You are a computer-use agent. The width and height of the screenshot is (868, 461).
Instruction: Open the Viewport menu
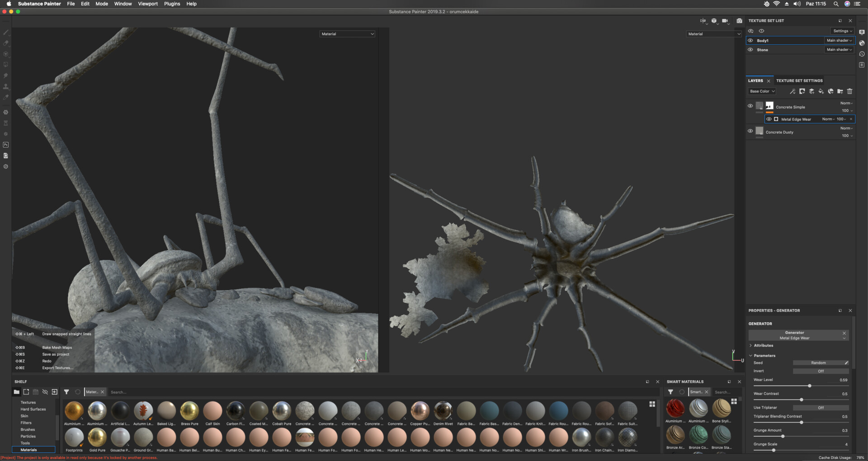[148, 4]
